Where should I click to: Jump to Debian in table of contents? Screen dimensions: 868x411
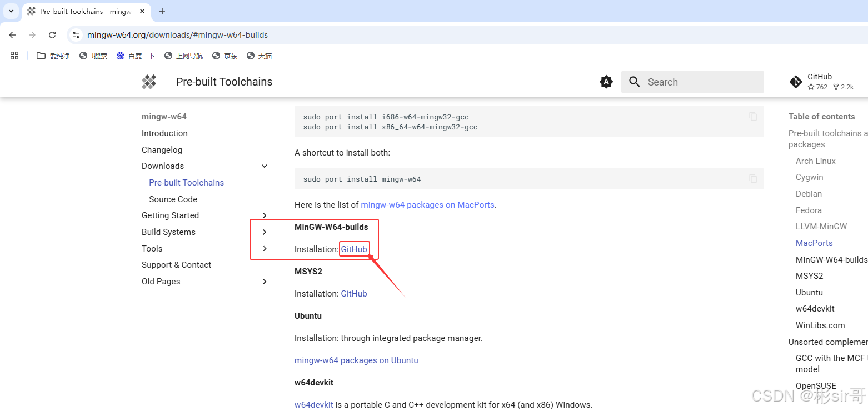tap(809, 194)
